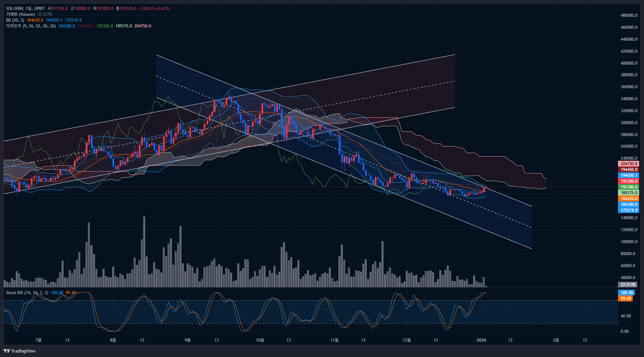Select the SOL/KRW symbol title

coord(15,9)
